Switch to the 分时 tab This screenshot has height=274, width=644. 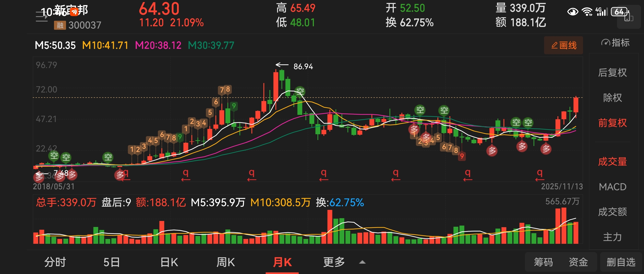tap(55, 262)
